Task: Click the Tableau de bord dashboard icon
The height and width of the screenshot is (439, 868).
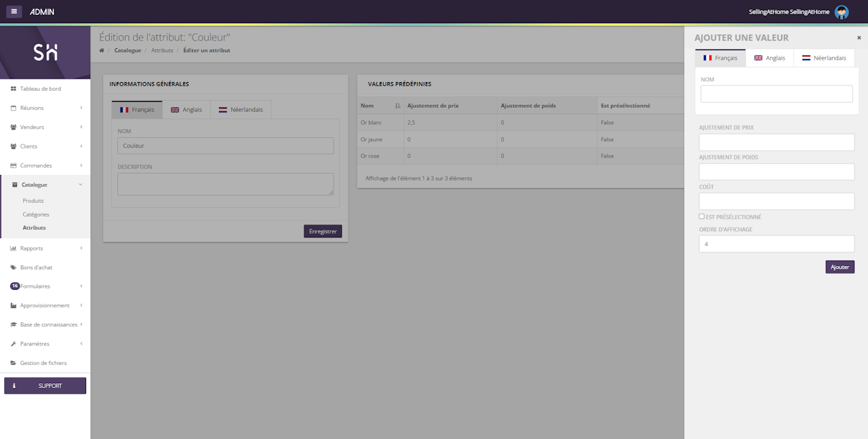Action: [x=14, y=89]
